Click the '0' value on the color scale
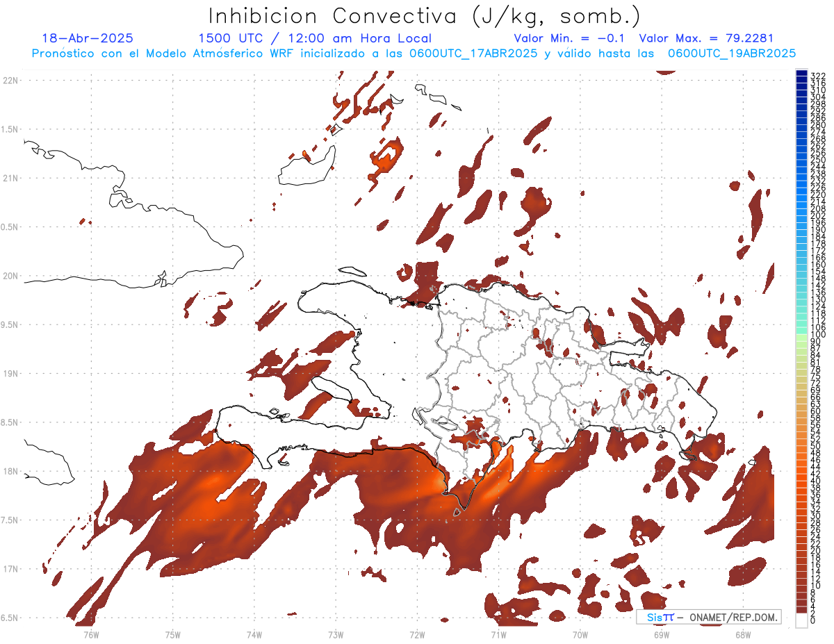This screenshot has width=834, height=644. (813, 620)
